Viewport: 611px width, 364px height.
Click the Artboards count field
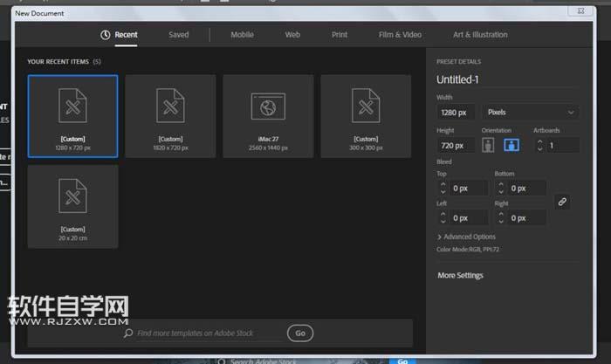pyautogui.click(x=563, y=146)
